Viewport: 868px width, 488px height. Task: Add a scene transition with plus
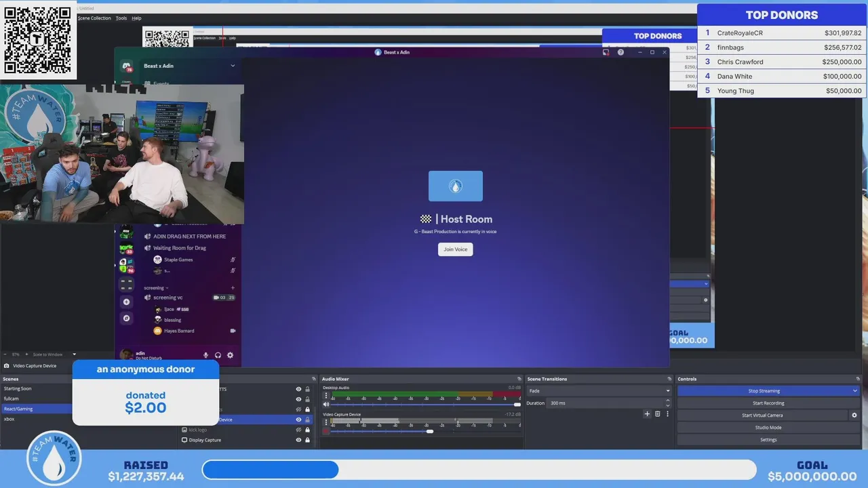tap(647, 413)
